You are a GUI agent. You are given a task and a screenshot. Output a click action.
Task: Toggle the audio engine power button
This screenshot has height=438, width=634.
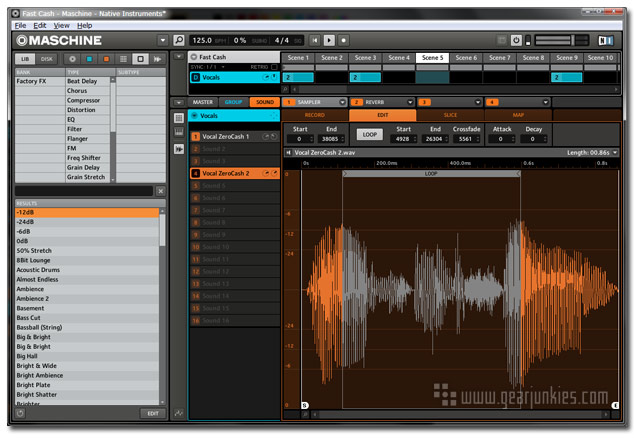click(x=516, y=40)
